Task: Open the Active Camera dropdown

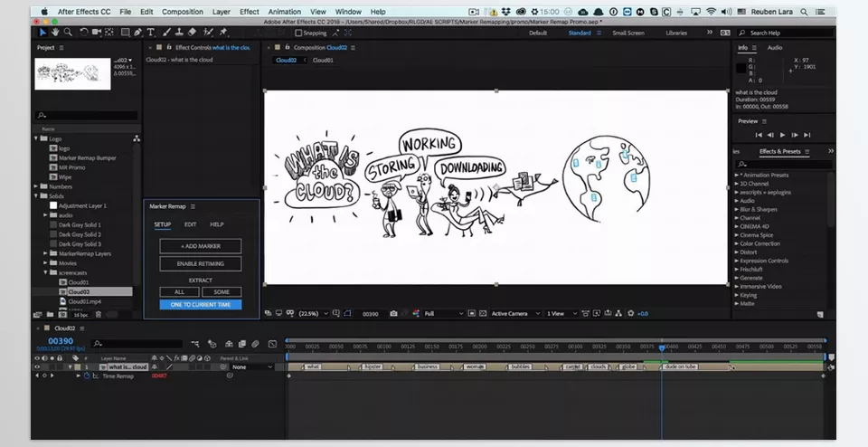Action: (x=515, y=313)
